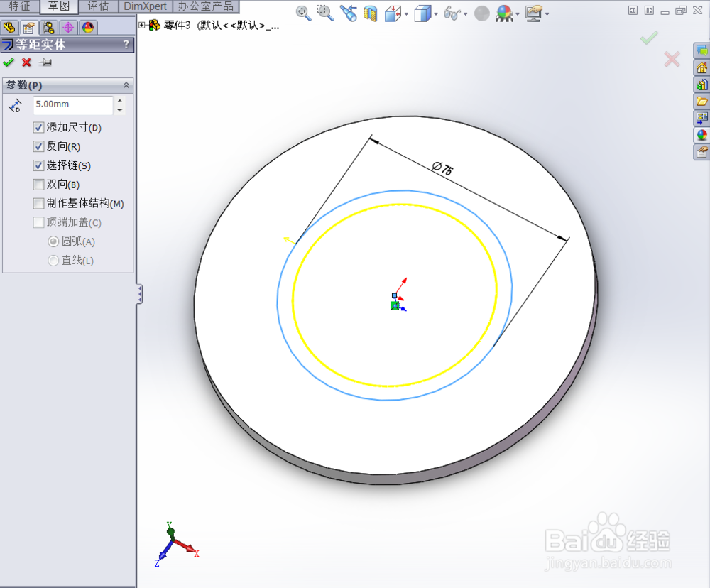
Task: Click Apply Scene icon
Action: click(504, 13)
